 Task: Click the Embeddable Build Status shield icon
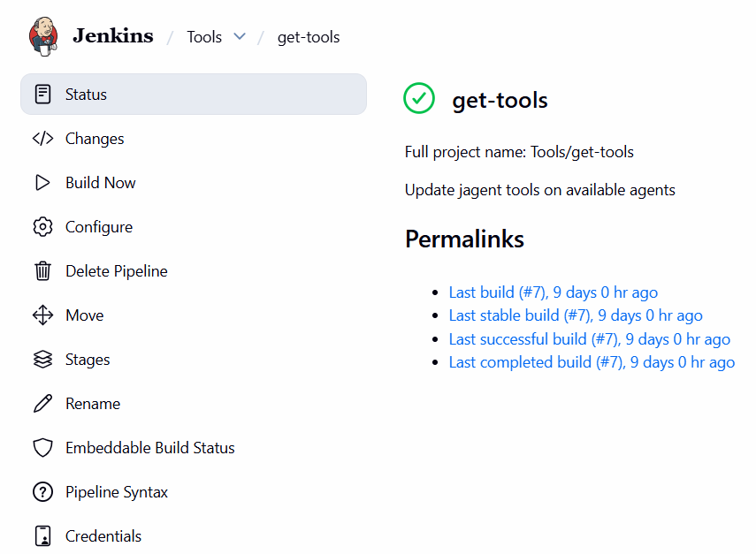point(42,448)
